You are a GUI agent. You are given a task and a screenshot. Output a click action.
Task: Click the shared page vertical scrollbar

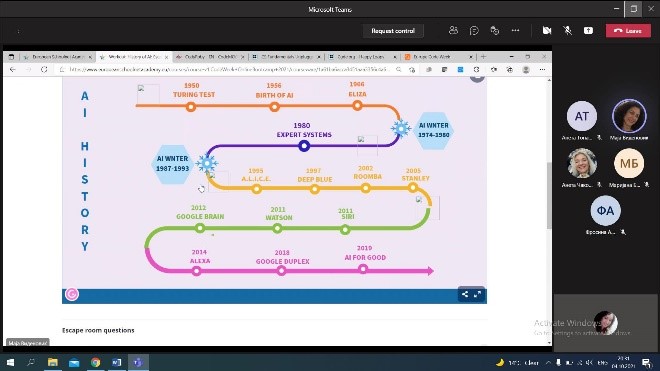pyautogui.click(x=549, y=195)
